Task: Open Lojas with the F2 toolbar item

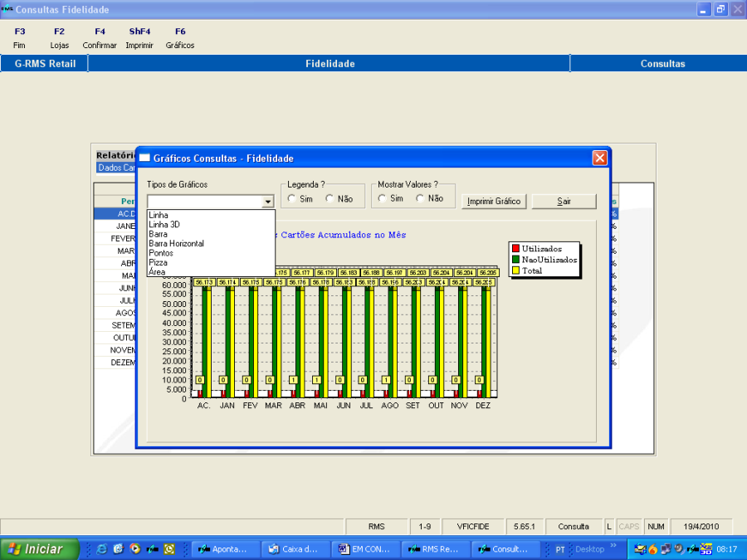Action: tap(59, 38)
